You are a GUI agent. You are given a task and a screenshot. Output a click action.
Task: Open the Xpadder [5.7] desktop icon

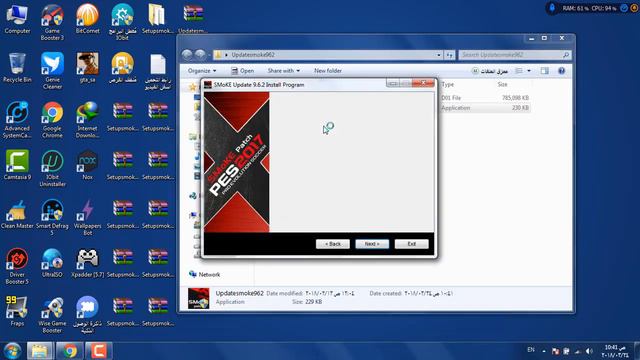tap(87, 262)
